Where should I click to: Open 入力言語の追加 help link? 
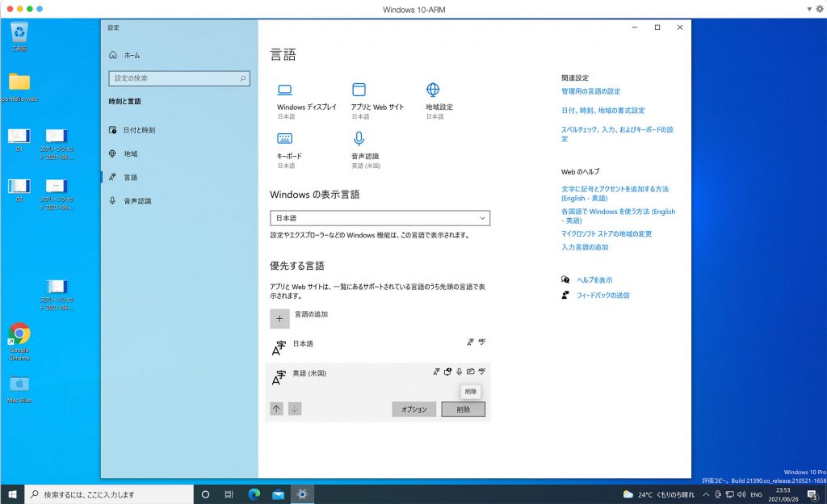[585, 246]
